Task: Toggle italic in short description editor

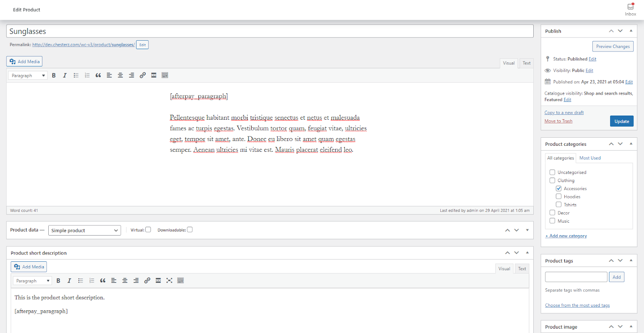Action: tap(69, 281)
